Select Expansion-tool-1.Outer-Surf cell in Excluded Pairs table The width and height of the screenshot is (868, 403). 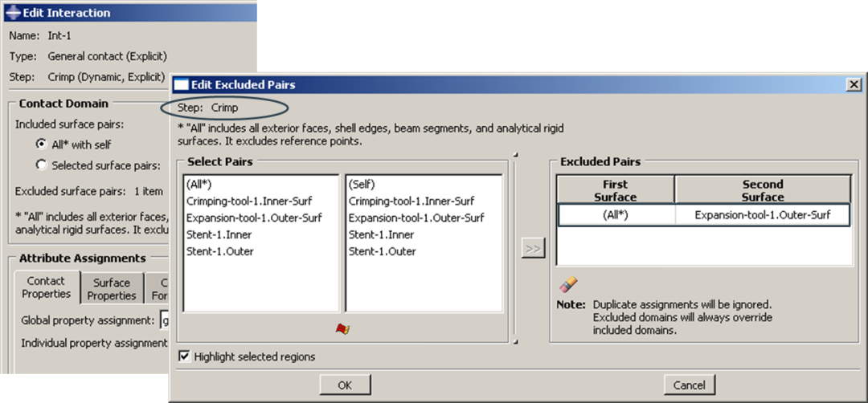762,215
